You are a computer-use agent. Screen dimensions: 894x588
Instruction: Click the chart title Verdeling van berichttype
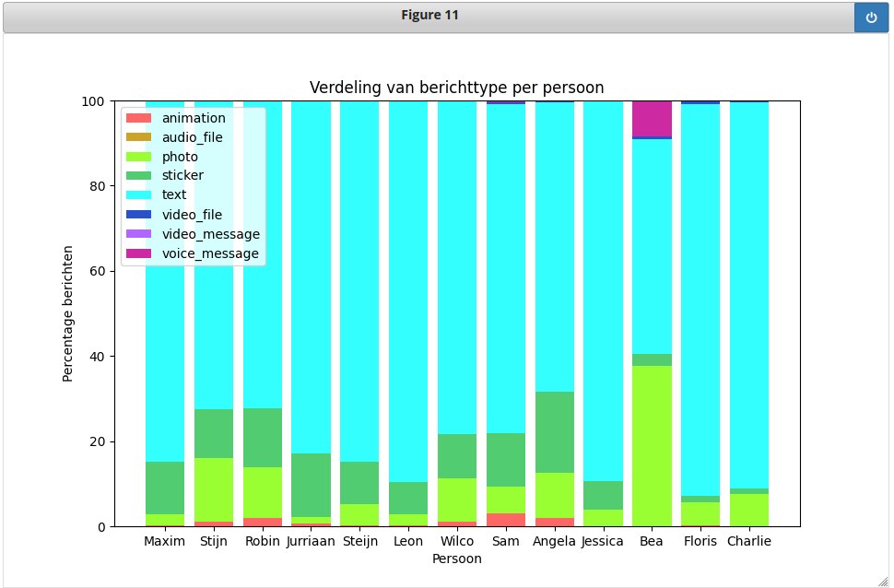(456, 88)
